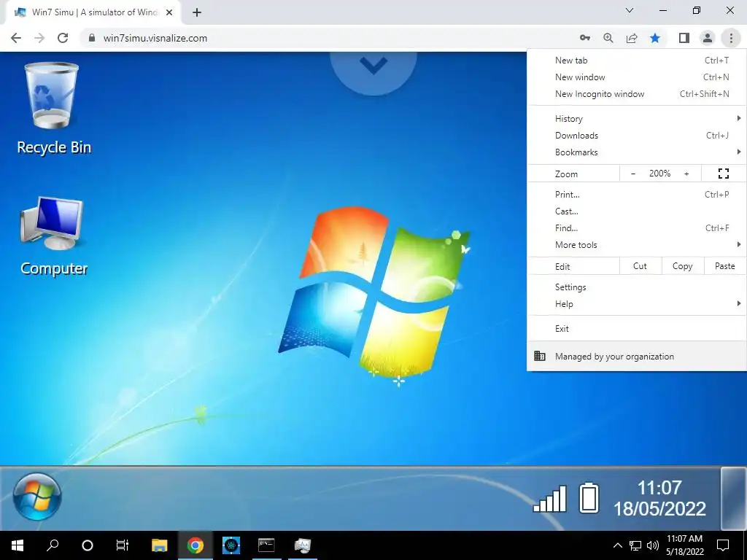This screenshot has height=560, width=747.
Task: Click the address bar URL win7simu.visnalize.com
Action: click(x=155, y=38)
